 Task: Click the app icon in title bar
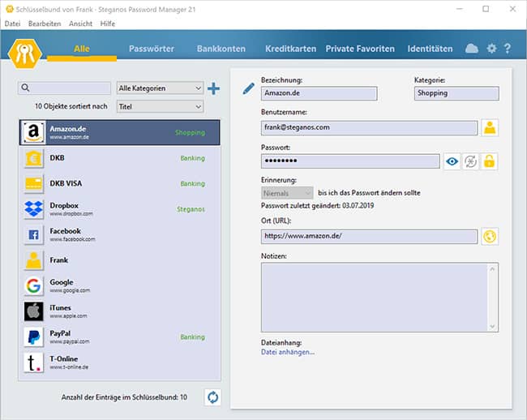click(10, 9)
